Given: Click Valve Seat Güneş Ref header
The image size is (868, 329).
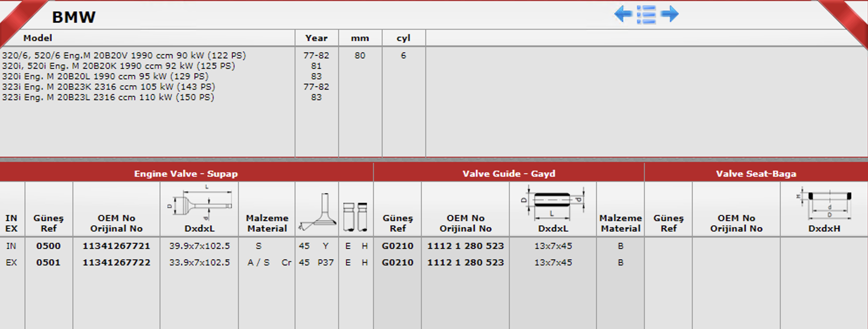Looking at the screenshot, I should (x=668, y=223).
